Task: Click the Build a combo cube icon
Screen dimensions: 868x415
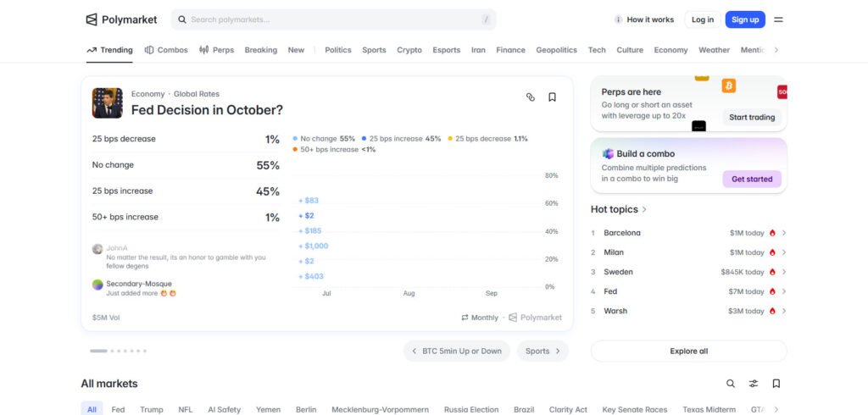Action: 608,154
